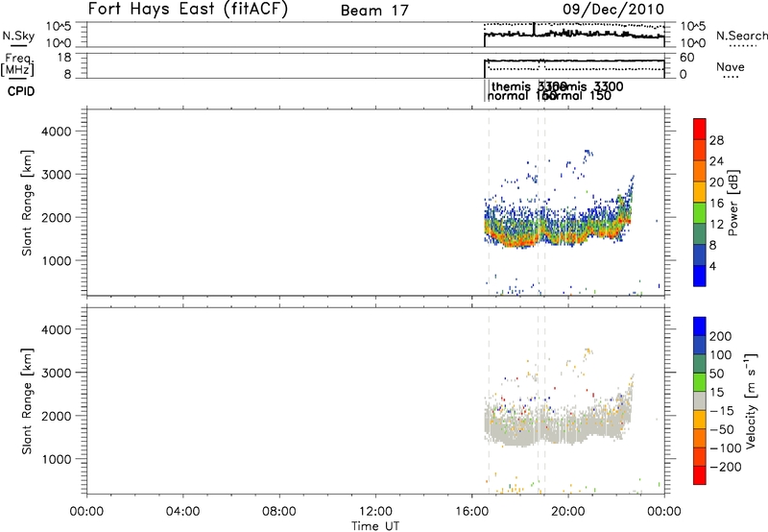Click the red bottom of velocity color bar
The width and height of the screenshot is (768, 532).
click(700, 475)
